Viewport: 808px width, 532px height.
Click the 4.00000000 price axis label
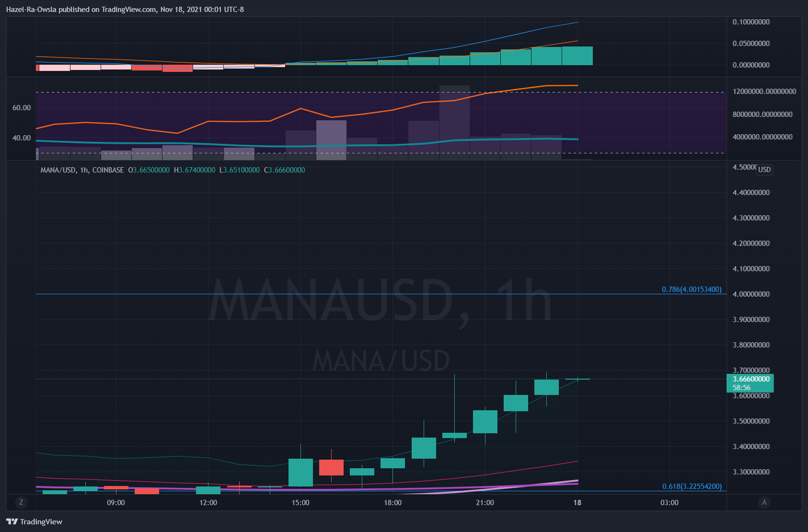point(751,294)
